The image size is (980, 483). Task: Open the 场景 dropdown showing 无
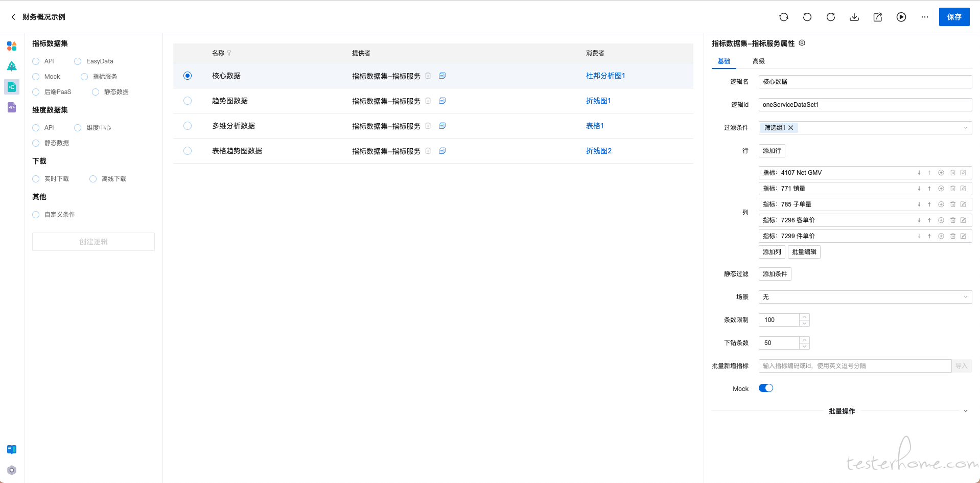coord(865,297)
